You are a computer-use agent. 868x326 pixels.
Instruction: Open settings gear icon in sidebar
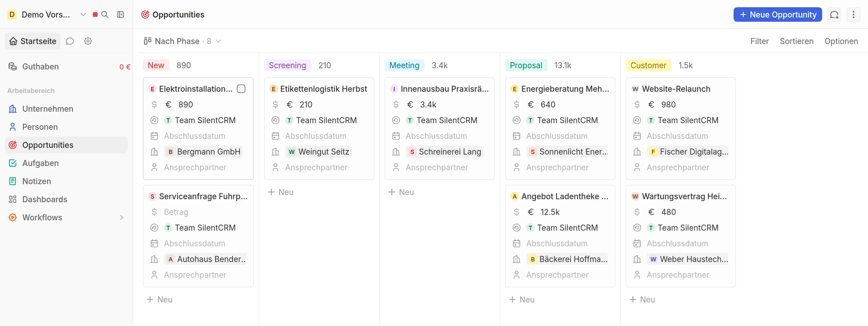point(88,41)
